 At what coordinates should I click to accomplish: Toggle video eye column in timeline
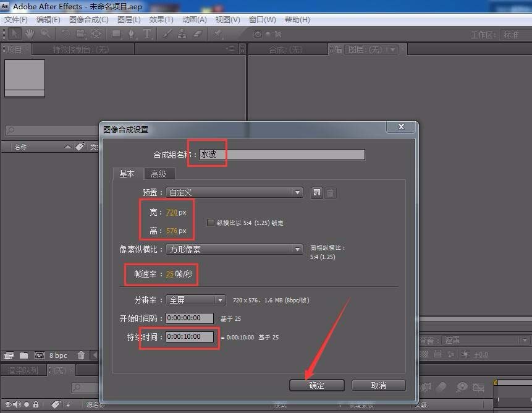click(x=8, y=404)
